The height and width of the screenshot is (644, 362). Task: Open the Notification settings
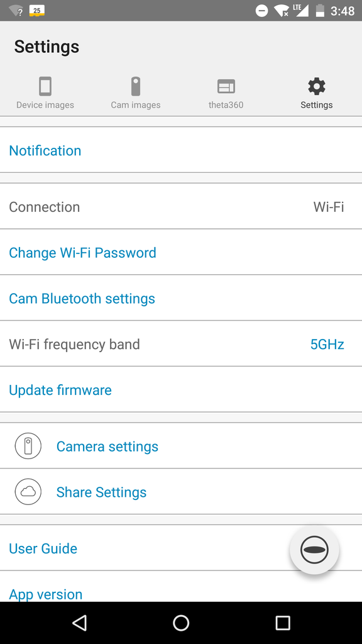(x=181, y=150)
